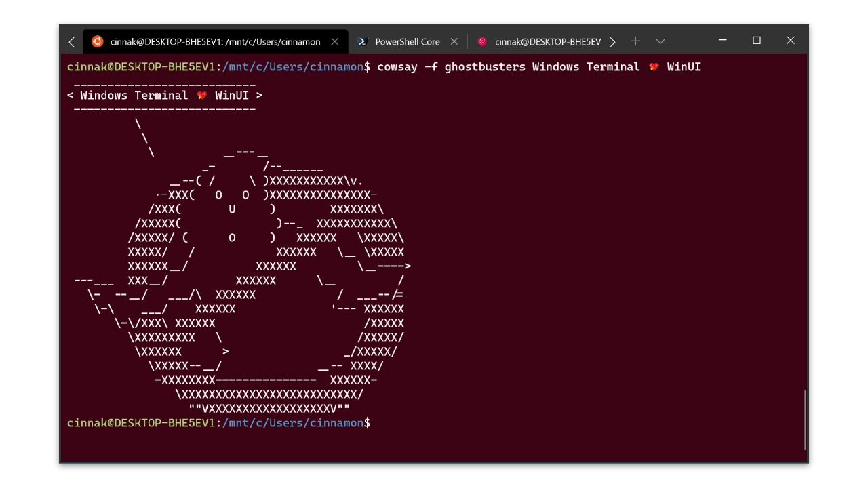Minimize the Windows Terminal window
Viewport: 868px width, 488px height.
click(723, 41)
